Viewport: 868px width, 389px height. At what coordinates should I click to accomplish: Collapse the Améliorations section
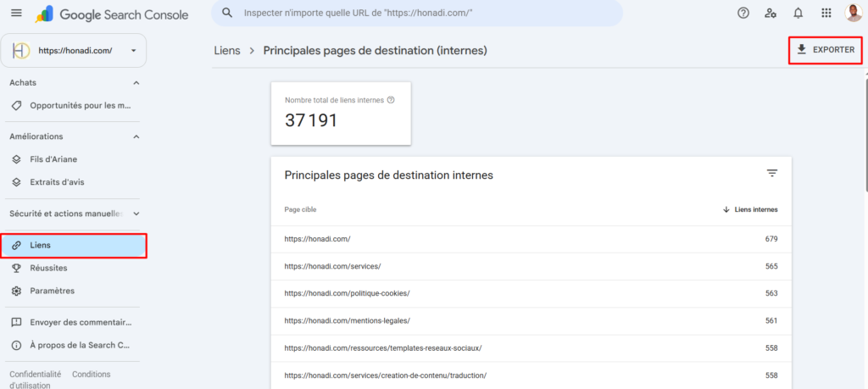click(136, 136)
